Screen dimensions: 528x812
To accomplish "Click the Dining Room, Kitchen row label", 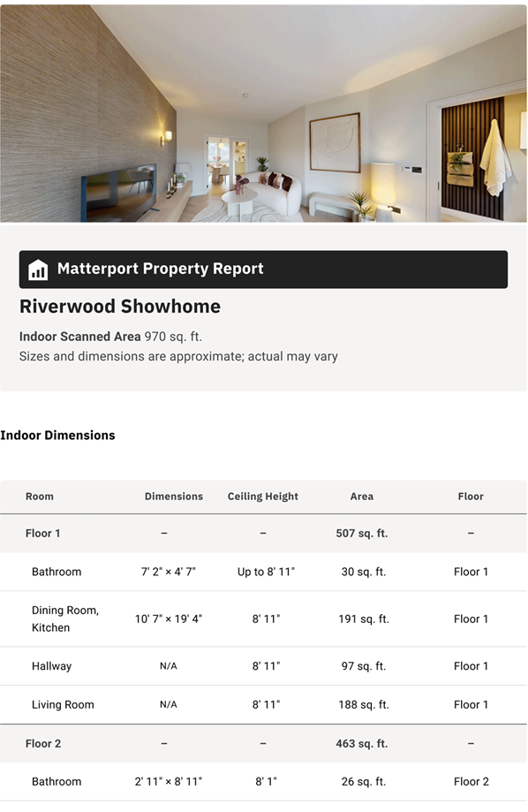I will 65,618.
